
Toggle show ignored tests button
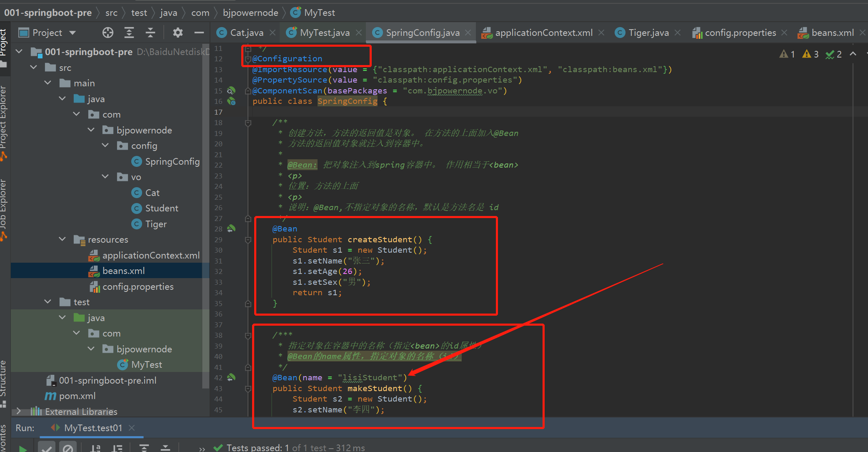coord(68,448)
